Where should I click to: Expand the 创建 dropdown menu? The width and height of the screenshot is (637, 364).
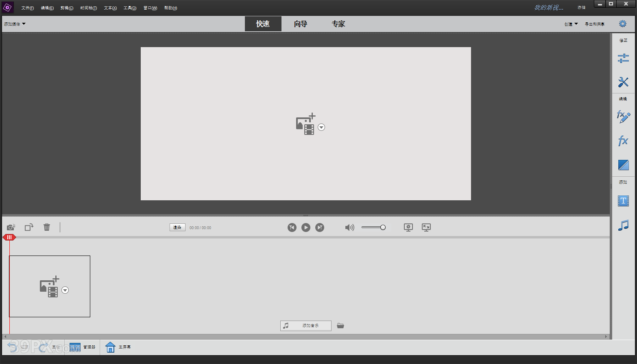(571, 24)
